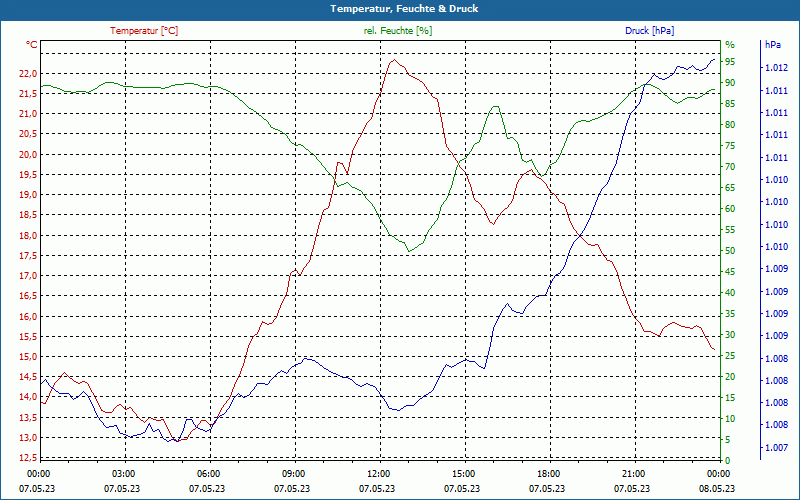This screenshot has width=800, height=500.
Task: Click the "19,0" temperature axis tick
Action: tap(28, 195)
